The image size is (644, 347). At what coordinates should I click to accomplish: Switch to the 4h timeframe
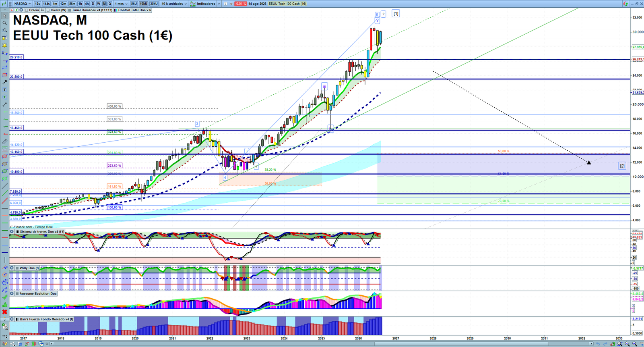click(x=87, y=4)
